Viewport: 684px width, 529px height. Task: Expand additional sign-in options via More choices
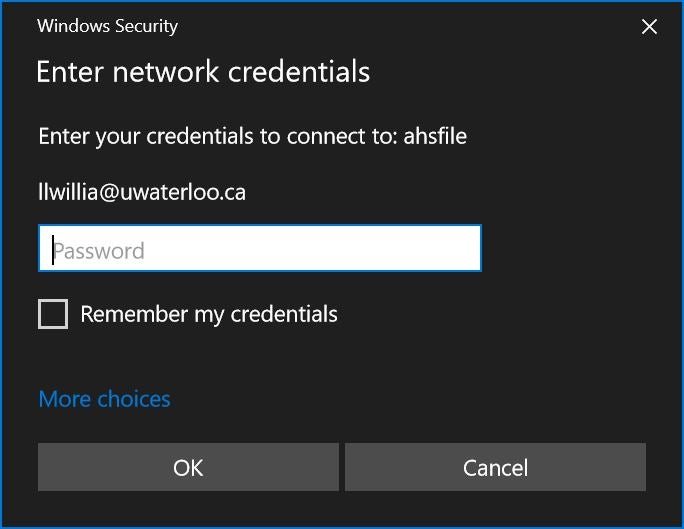[104, 399]
